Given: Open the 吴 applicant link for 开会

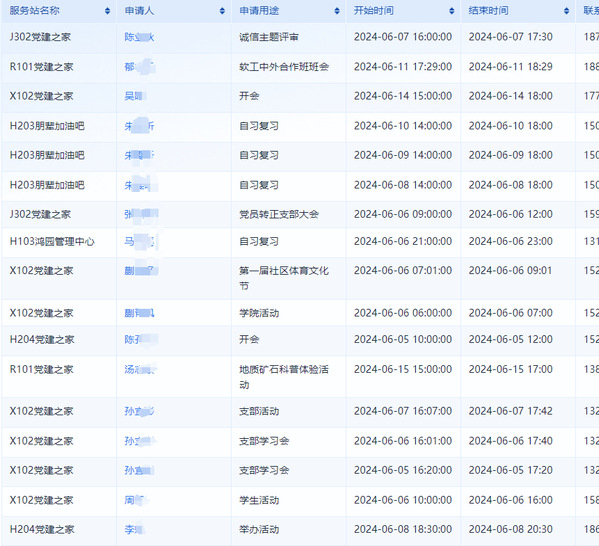Looking at the screenshot, I should click(x=135, y=96).
